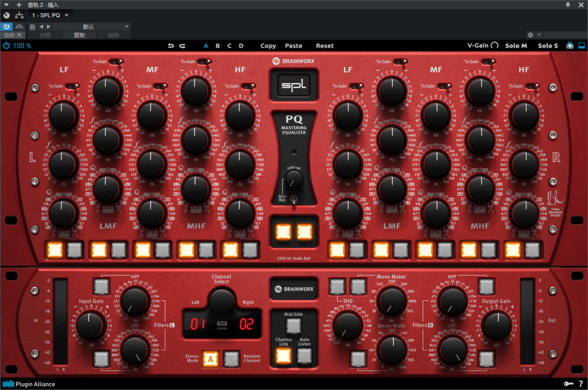Toggle ¼ Gain switch for left LF band
The width and height of the screenshot is (588, 390).
pyautogui.click(x=72, y=86)
